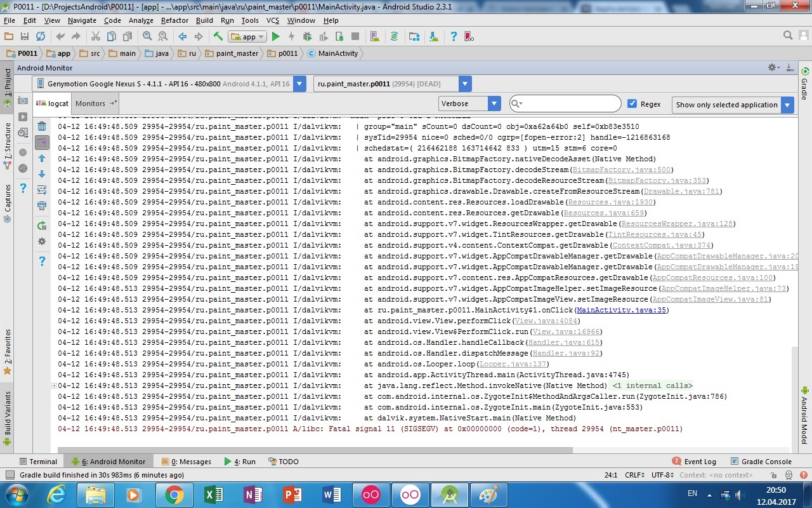
Task: Take a screenshot with the camera icon
Action: pos(23,101)
